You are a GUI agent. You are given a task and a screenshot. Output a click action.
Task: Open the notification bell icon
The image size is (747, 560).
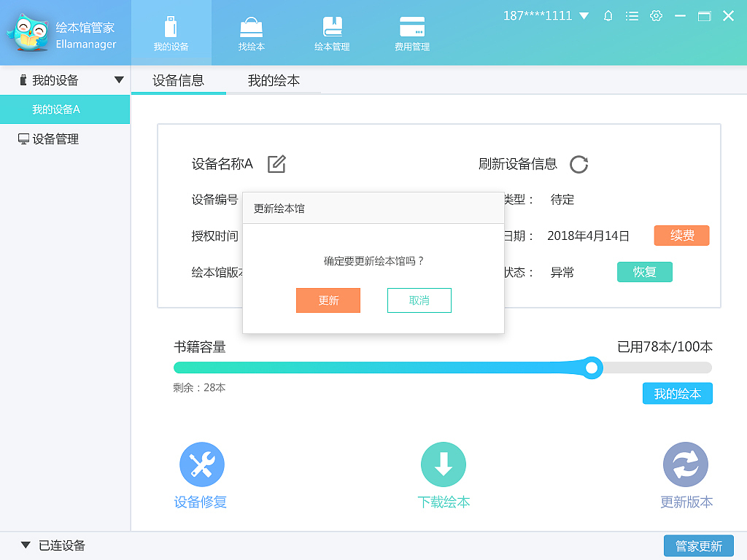(x=608, y=15)
